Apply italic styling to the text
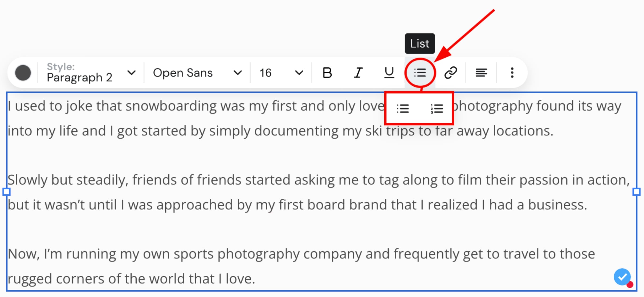The width and height of the screenshot is (644, 297). pos(358,72)
